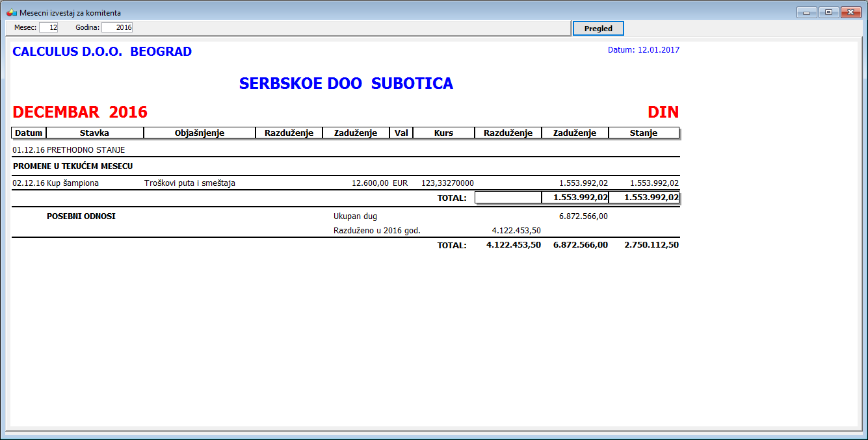
Task: Close the Mesecni izvestaj za komitenta window
Action: pyautogui.click(x=850, y=12)
